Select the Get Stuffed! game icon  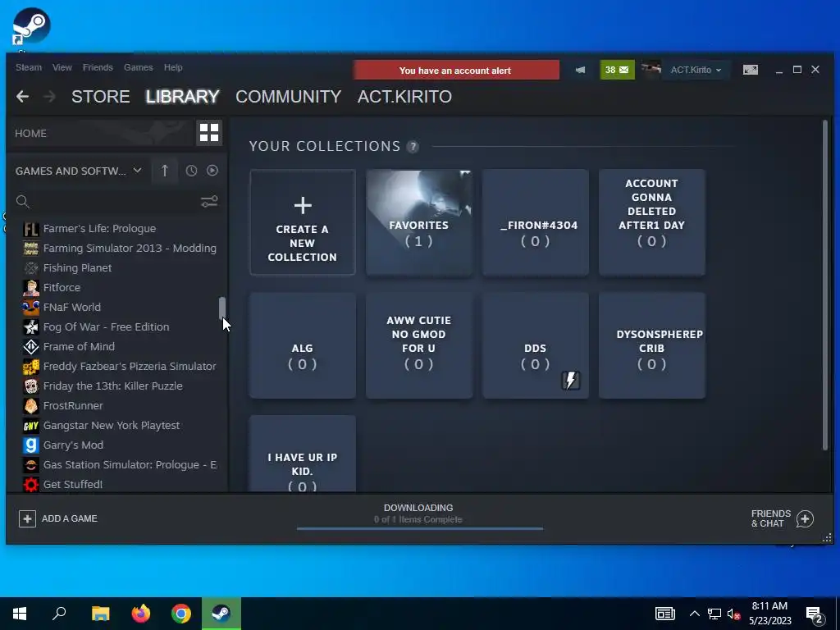(x=30, y=484)
